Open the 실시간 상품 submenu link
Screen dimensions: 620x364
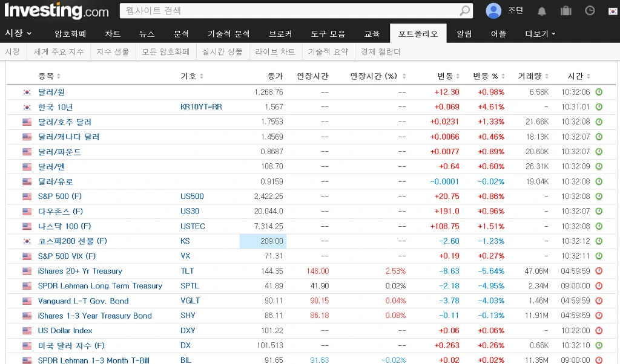coord(222,52)
